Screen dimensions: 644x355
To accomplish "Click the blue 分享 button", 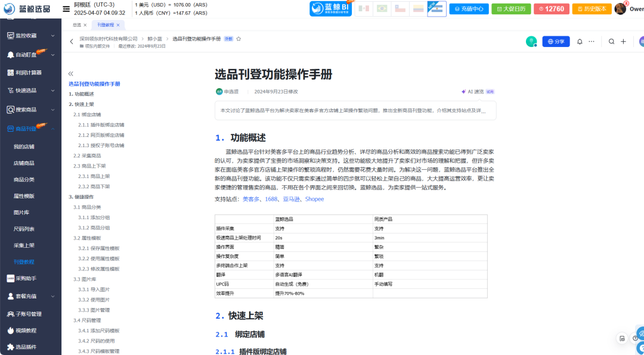I will tap(556, 42).
